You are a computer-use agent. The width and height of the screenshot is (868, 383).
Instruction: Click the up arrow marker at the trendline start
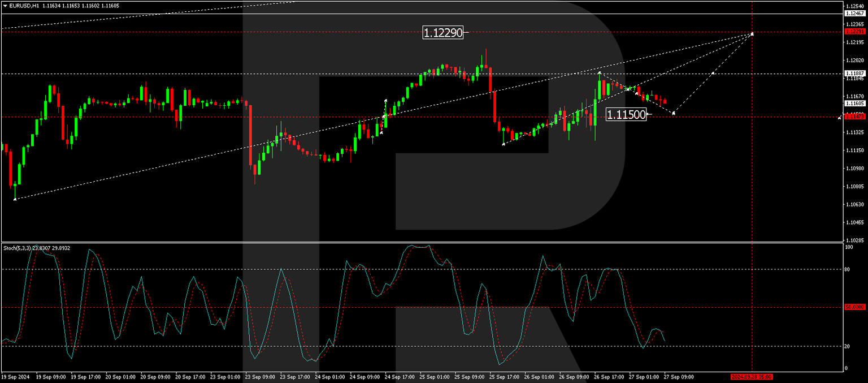(14, 199)
